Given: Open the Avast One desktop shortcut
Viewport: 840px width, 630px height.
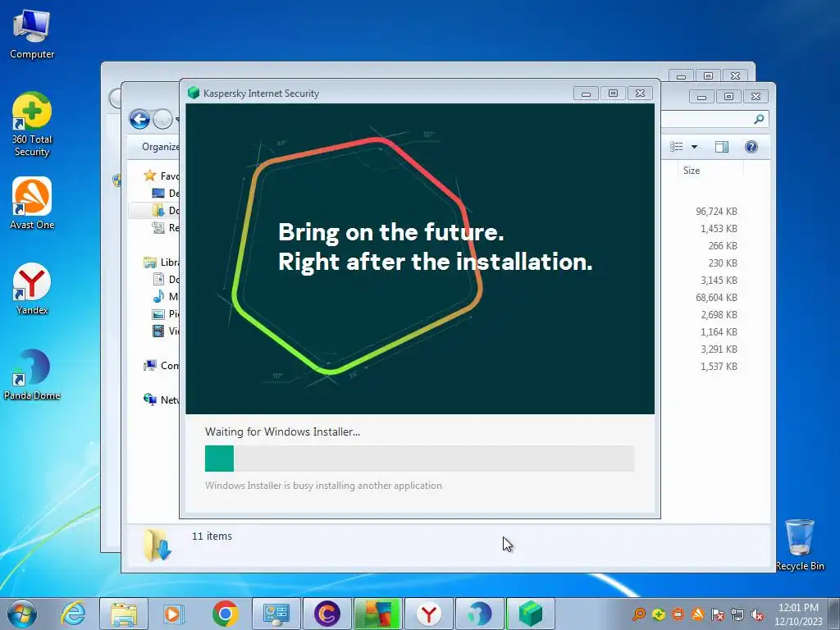Looking at the screenshot, I should 32,203.
